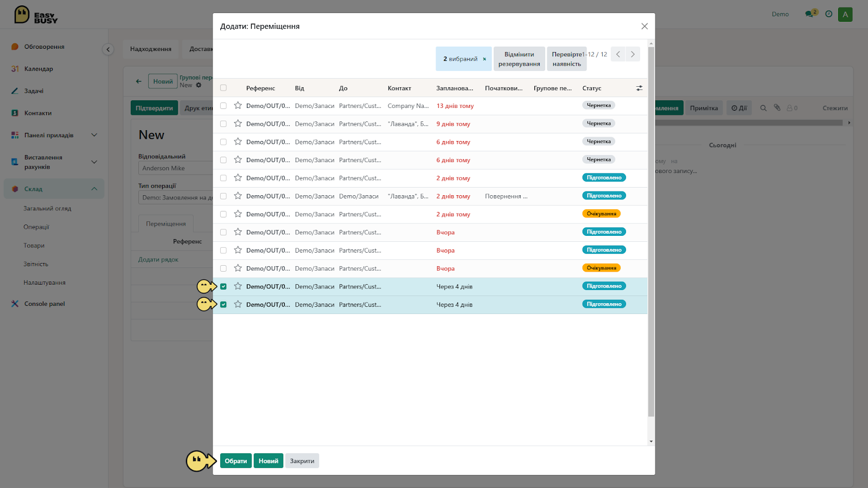868x488 pixels.
Task: Check the row dated 9 днів тому
Action: click(x=224, y=124)
